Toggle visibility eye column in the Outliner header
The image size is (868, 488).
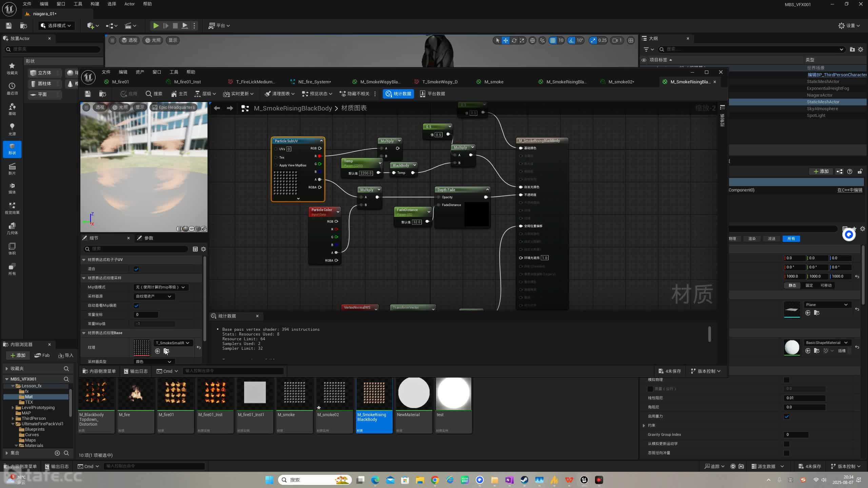point(644,60)
